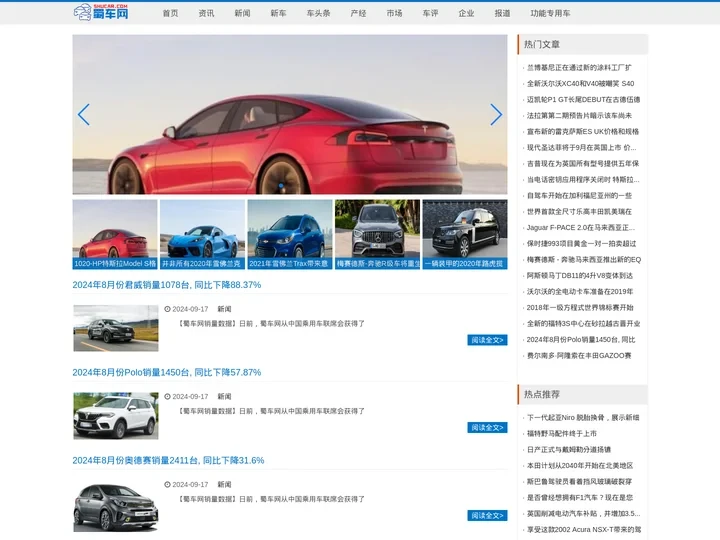This screenshot has width=720, height=540.
Task: Click 新闻 category tag on 君威 article
Action: coord(224,309)
